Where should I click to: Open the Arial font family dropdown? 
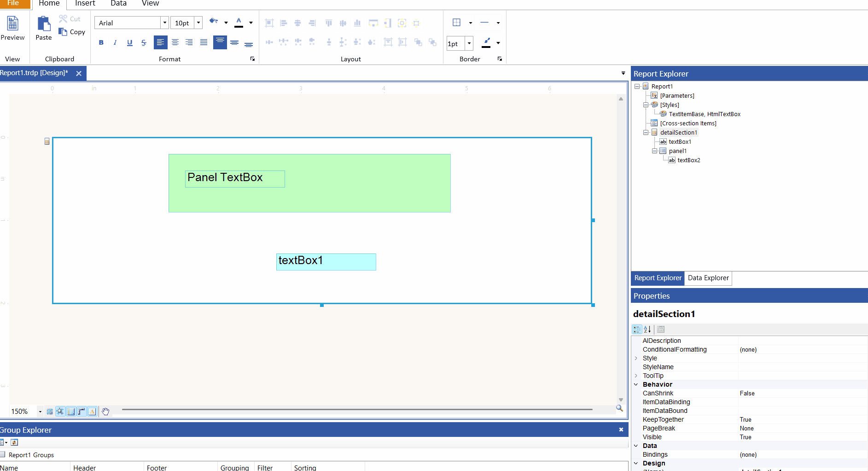pyautogui.click(x=164, y=22)
